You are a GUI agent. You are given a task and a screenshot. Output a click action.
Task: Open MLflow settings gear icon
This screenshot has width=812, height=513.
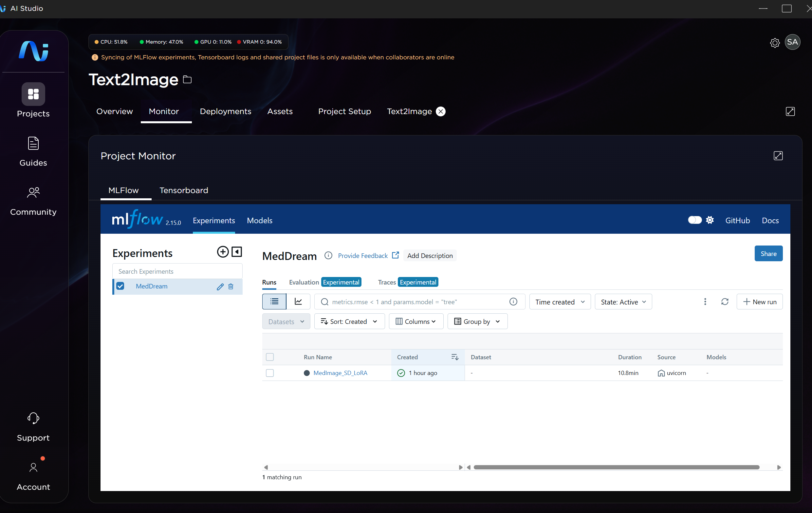710,220
